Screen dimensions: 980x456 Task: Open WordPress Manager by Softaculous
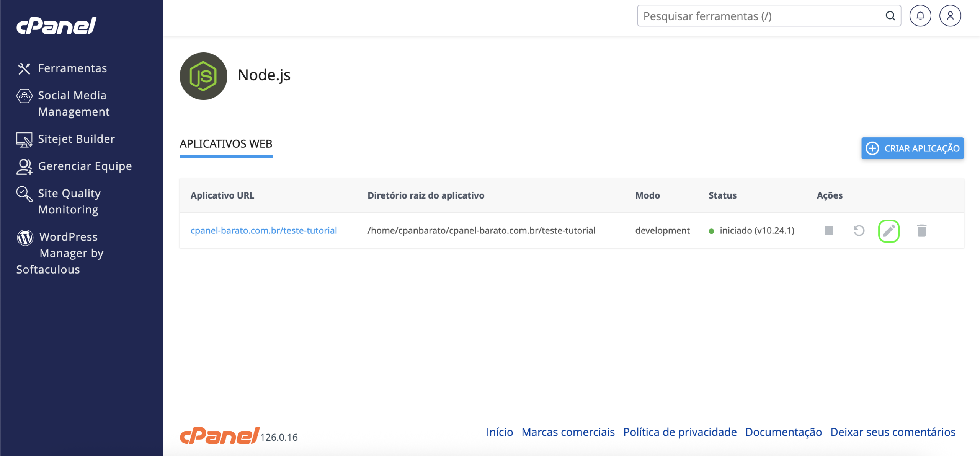point(60,253)
